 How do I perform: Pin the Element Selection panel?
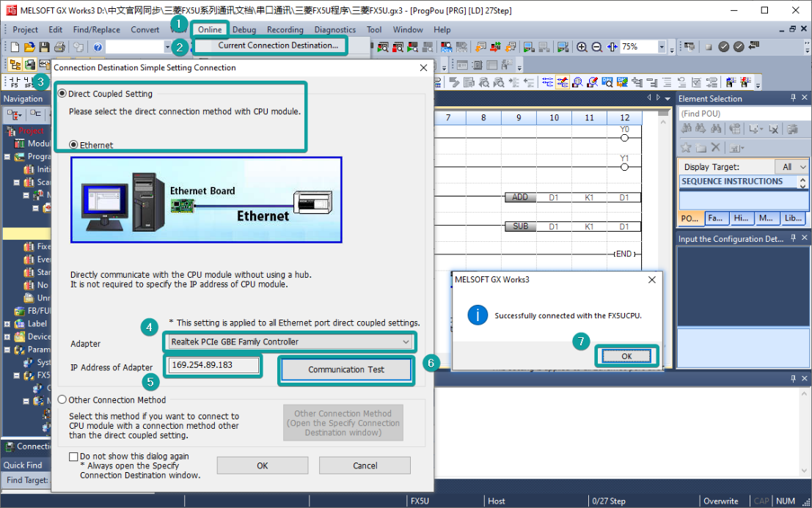(793, 98)
